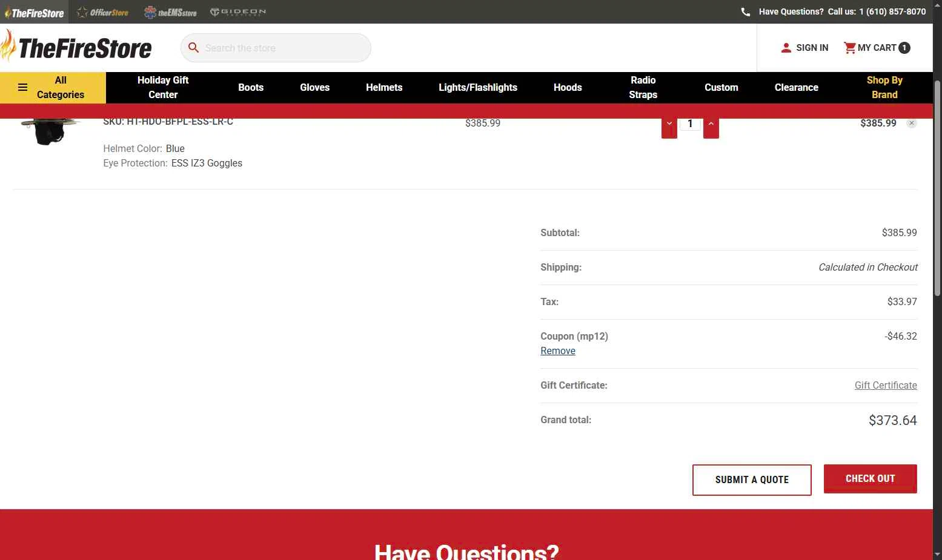Click the cart count badge
942x560 pixels.
904,48
